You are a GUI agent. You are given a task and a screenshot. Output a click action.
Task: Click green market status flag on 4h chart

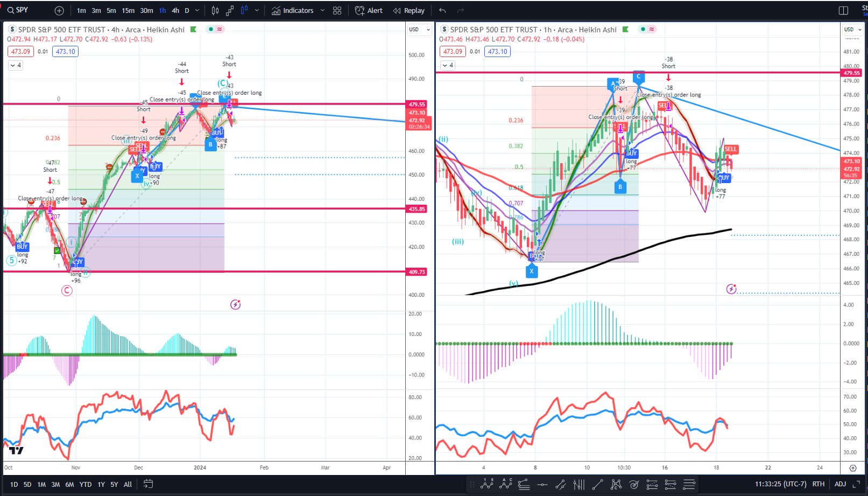pyautogui.click(x=194, y=30)
